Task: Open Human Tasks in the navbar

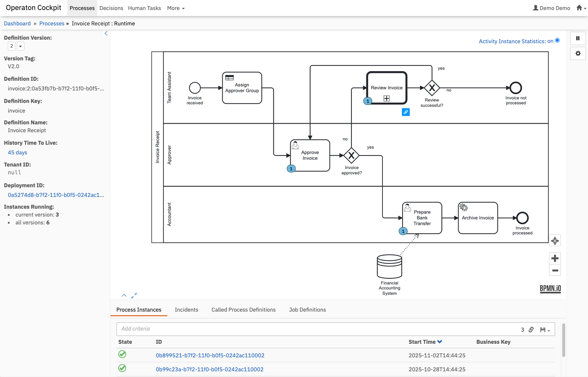Action: coord(144,8)
